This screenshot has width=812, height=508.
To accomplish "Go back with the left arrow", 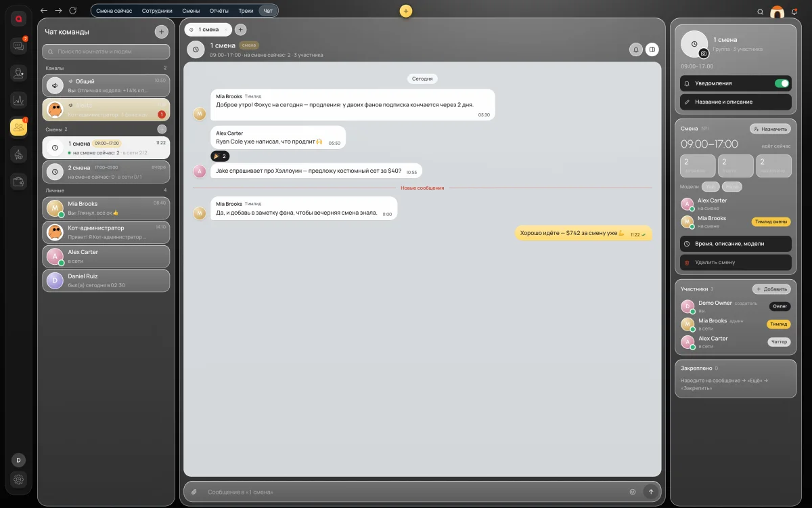I will [44, 11].
